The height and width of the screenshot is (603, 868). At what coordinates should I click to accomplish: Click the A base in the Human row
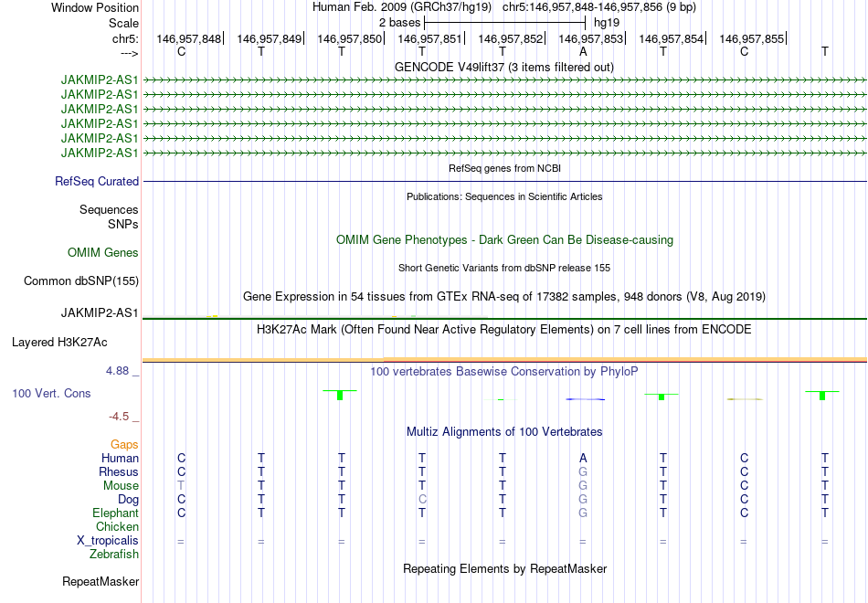583,459
